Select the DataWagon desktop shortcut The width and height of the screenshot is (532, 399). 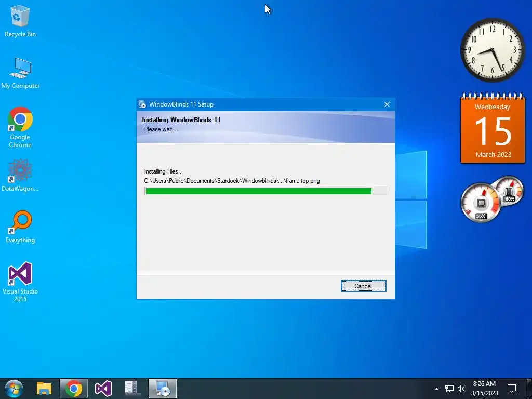point(20,175)
